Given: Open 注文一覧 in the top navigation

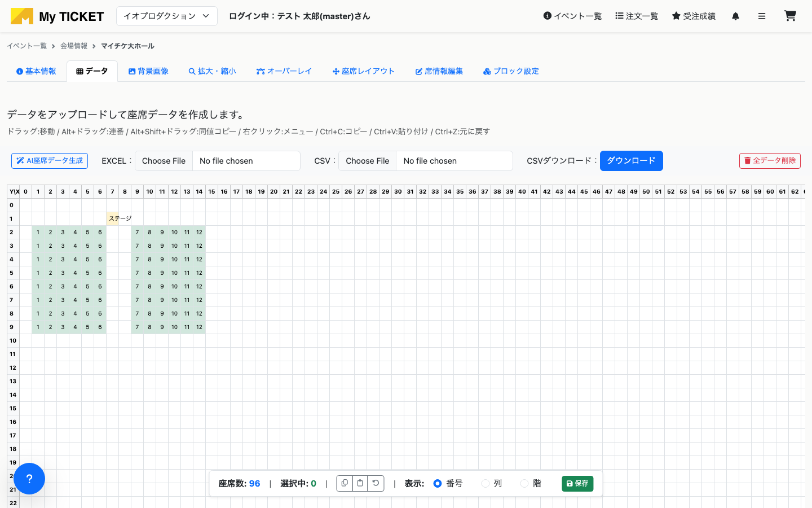Looking at the screenshot, I should coord(637,16).
